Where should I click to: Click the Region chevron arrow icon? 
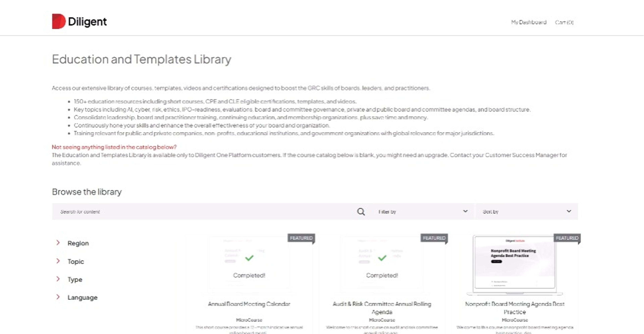coord(58,243)
